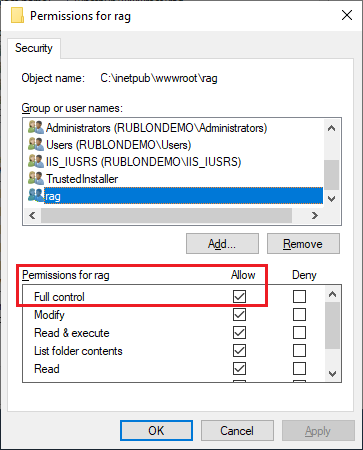
Task: Click the folder icon in the title bar
Action: pyautogui.click(x=18, y=16)
